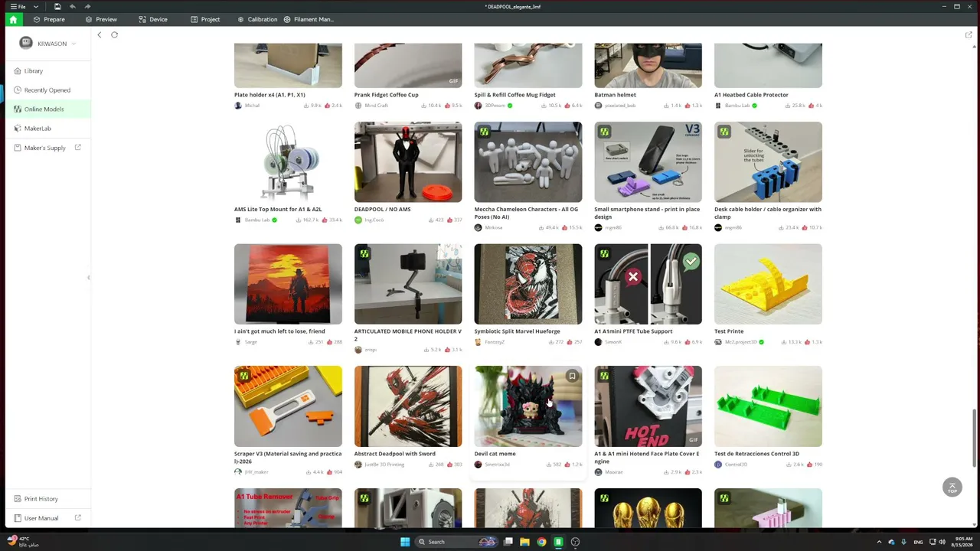Redo using the right arrow icon
Viewport: 980px width, 551px height.
(87, 6)
